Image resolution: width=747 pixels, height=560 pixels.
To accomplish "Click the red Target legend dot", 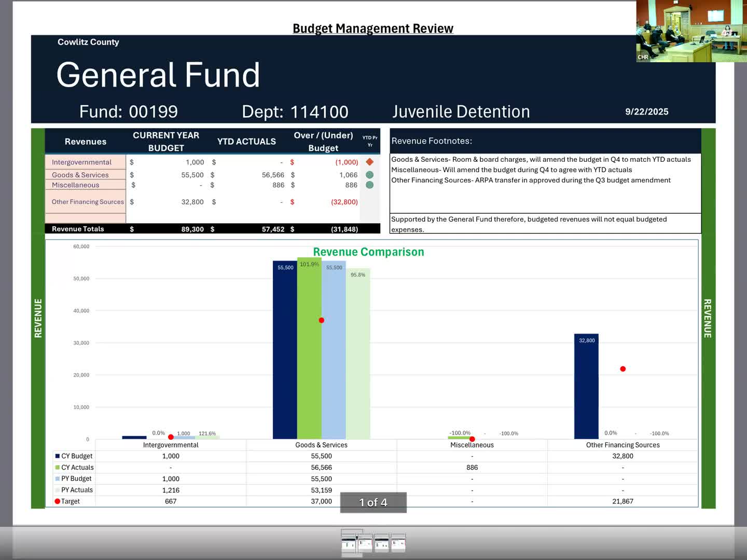I will [x=58, y=501].
